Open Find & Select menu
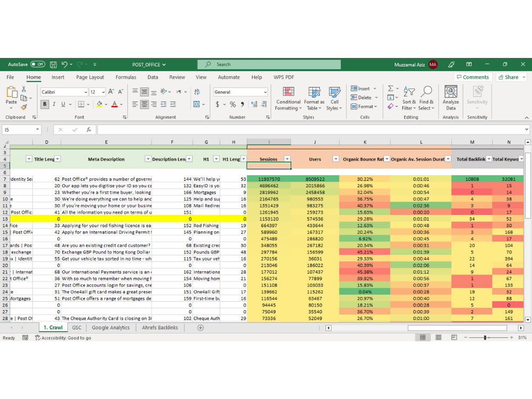The width and height of the screenshot is (532, 399). [426, 98]
